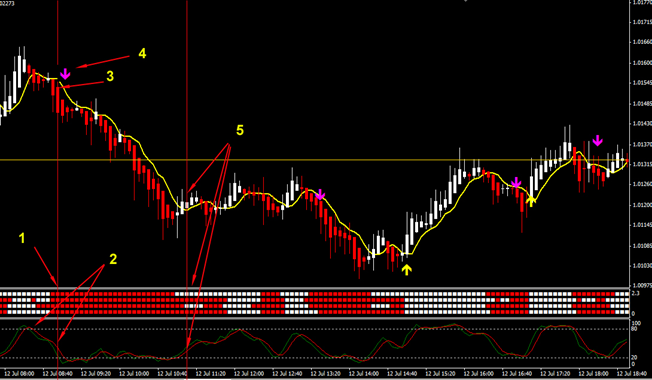Click the yellow annotation number 4

(142, 54)
